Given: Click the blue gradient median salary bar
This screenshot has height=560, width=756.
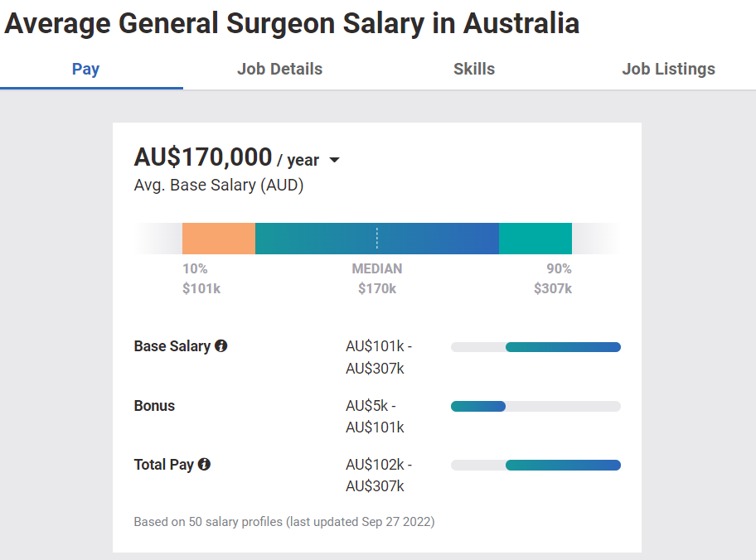Looking at the screenshot, I should [x=377, y=239].
